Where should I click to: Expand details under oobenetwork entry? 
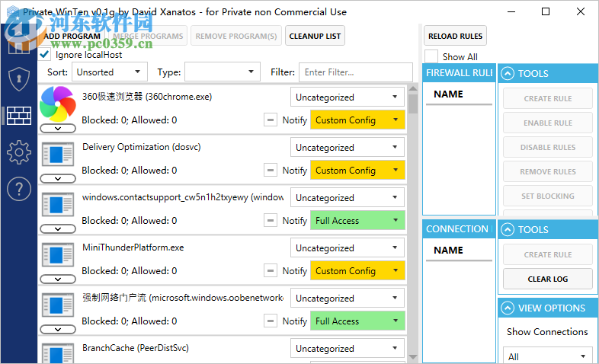click(58, 329)
